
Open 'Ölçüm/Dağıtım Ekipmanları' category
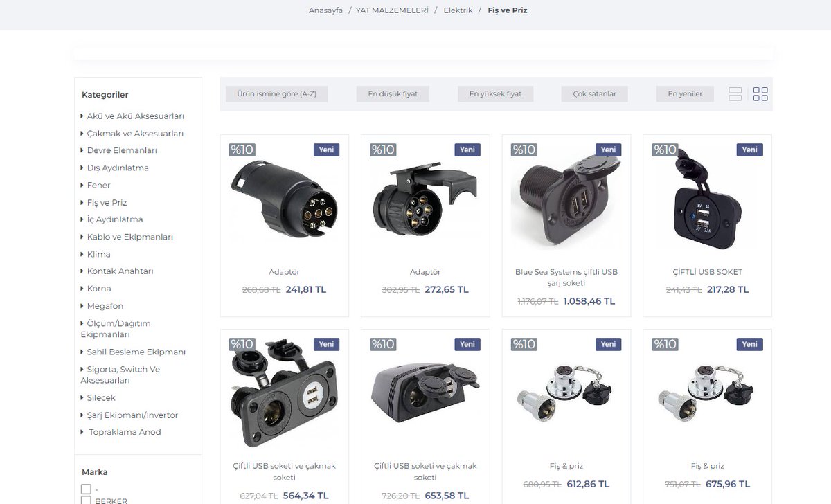tap(116, 329)
